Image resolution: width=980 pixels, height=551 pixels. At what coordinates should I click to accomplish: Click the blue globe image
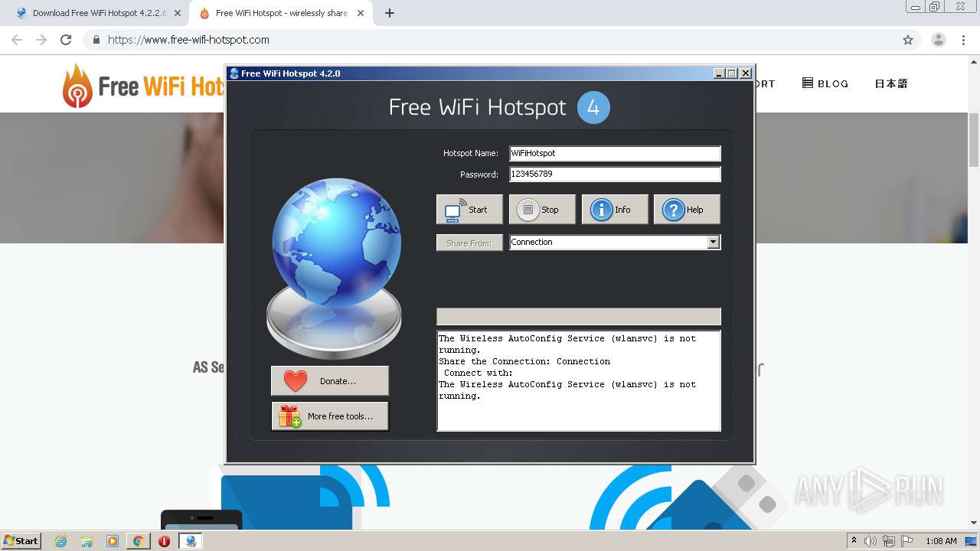[x=336, y=243]
